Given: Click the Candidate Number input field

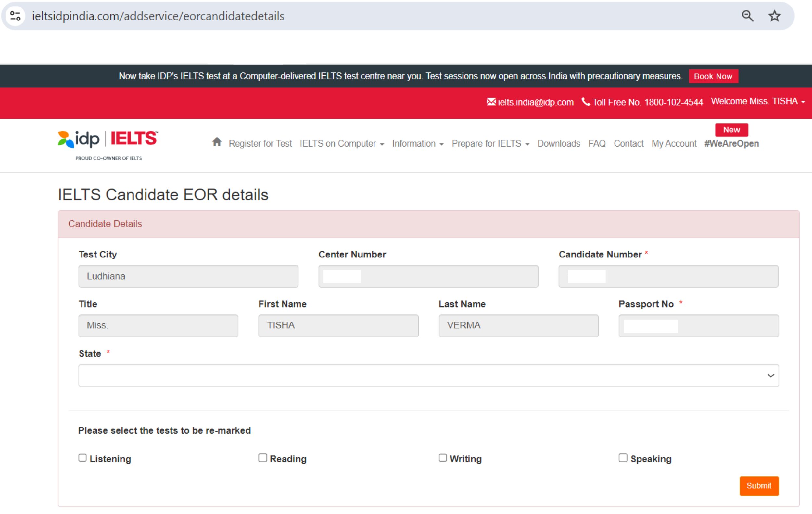Looking at the screenshot, I should click(x=669, y=276).
